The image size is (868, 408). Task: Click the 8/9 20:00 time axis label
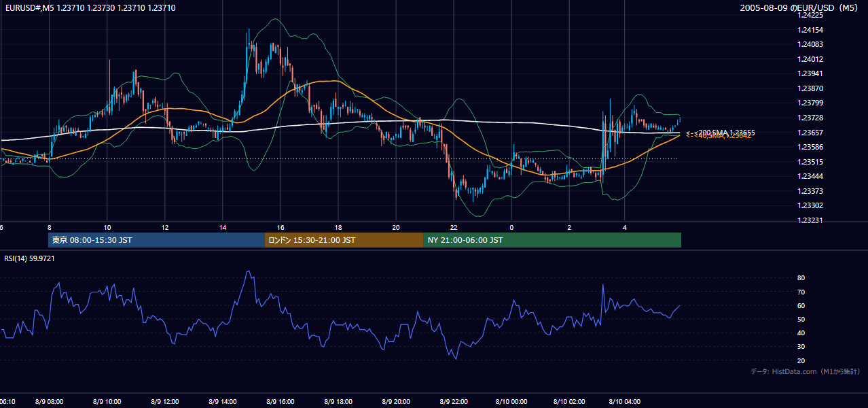(396, 402)
